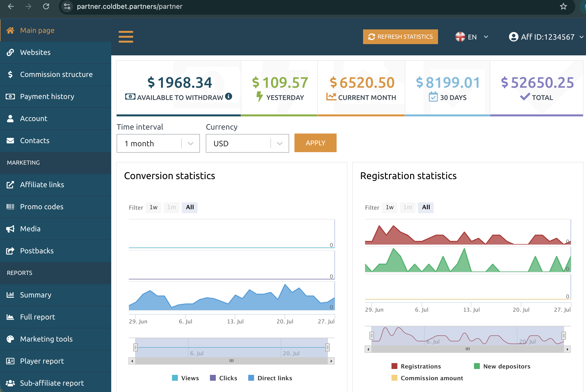The height and width of the screenshot is (392, 586).
Task: Toggle the New depositors legend series
Action: tap(502, 366)
